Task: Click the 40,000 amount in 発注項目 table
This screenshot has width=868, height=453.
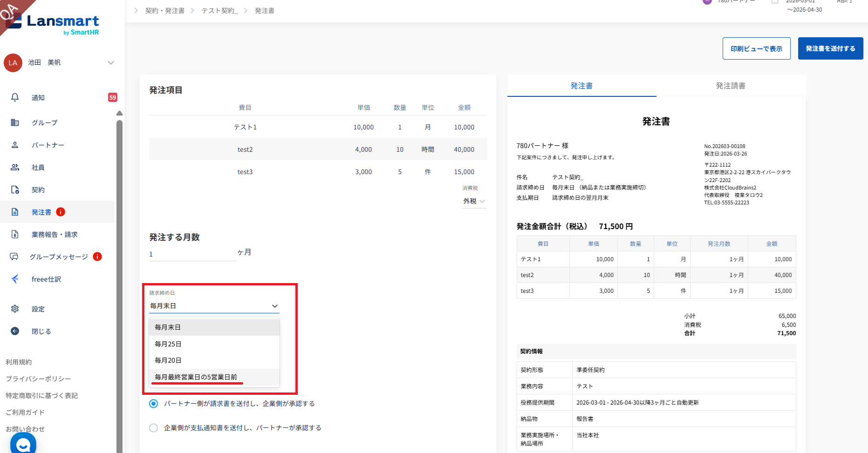Action: point(464,149)
